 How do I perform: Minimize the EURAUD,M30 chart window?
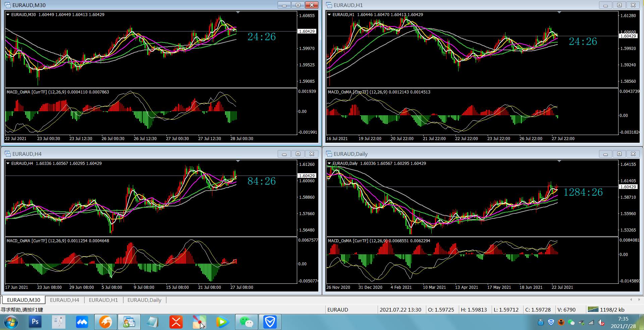(x=284, y=5)
